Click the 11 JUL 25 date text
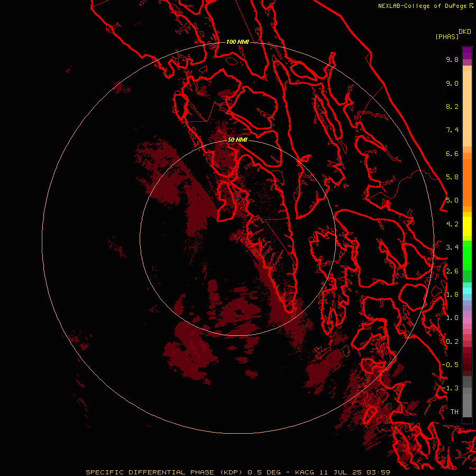The width and height of the screenshot is (476, 476). pos(340,472)
